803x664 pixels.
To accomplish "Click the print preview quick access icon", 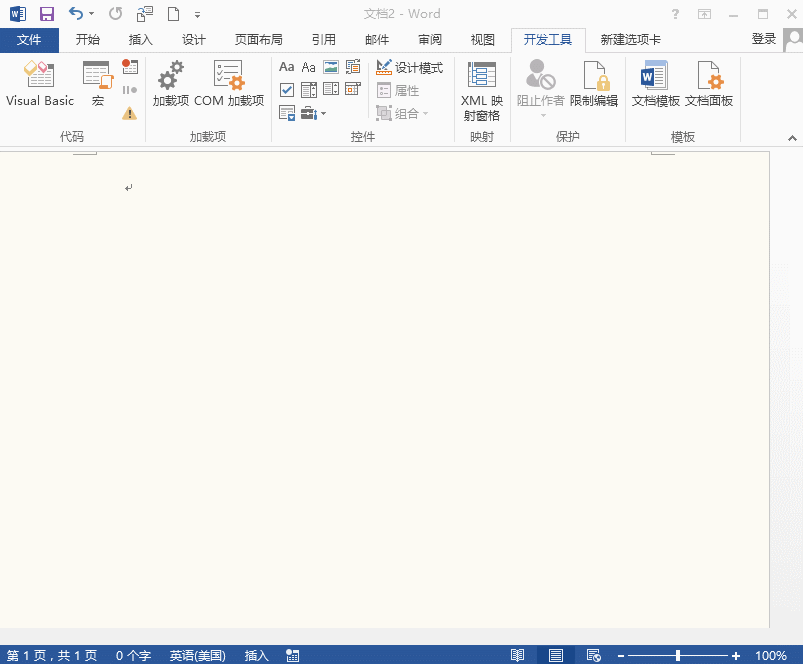I will (144, 14).
